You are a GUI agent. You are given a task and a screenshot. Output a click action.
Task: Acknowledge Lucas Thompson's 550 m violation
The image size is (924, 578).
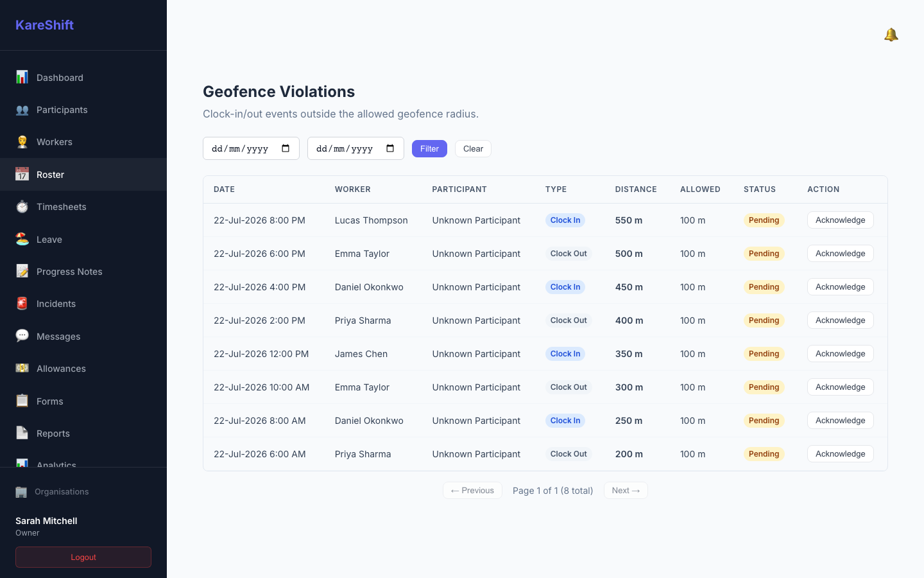[x=840, y=220]
